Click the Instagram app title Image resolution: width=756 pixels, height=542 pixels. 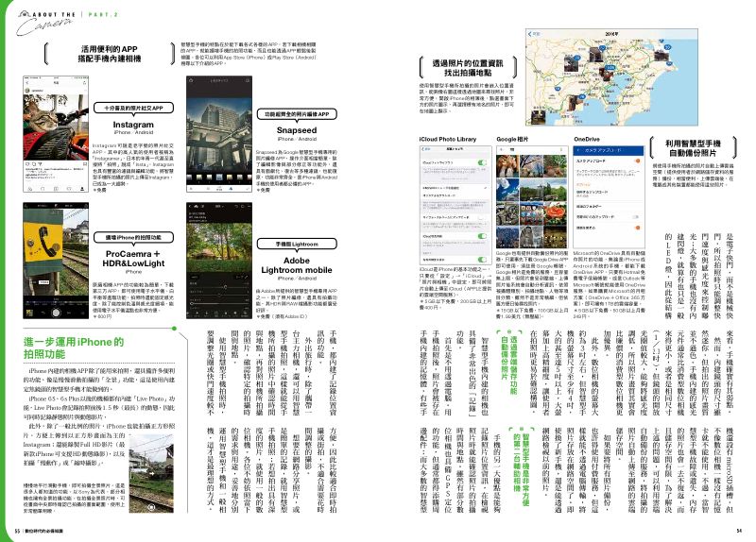(x=133, y=125)
